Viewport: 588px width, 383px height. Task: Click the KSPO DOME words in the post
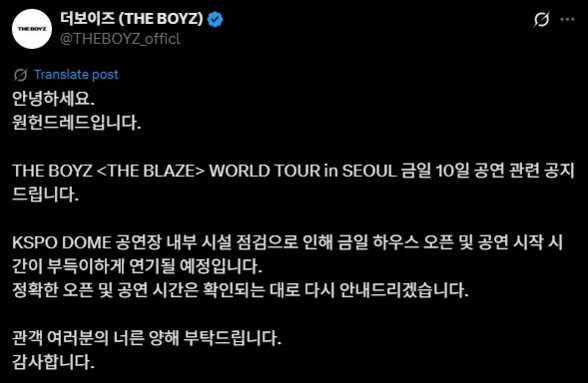pos(62,243)
